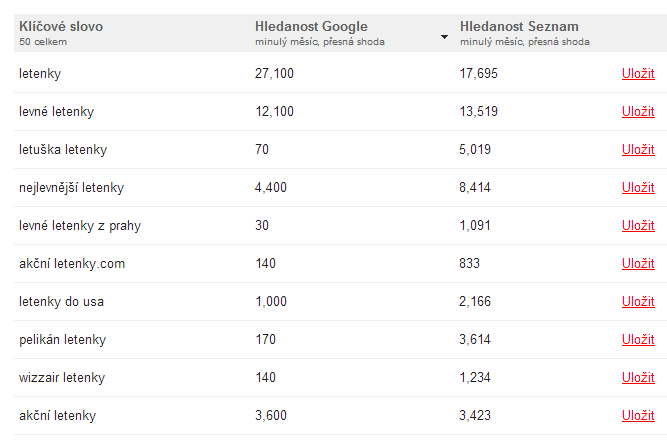Save the letuška letenky keyword
Viewport: 667px width, 444px height.
tap(638, 150)
